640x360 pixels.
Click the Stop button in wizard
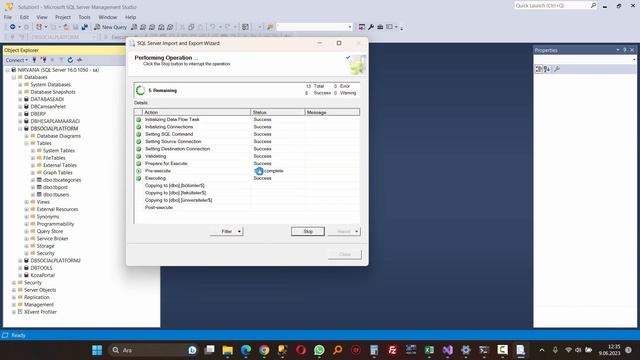click(x=308, y=231)
